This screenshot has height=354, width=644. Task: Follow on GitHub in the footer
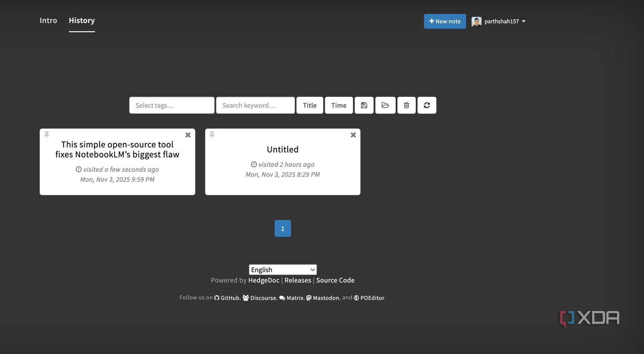[x=229, y=298]
